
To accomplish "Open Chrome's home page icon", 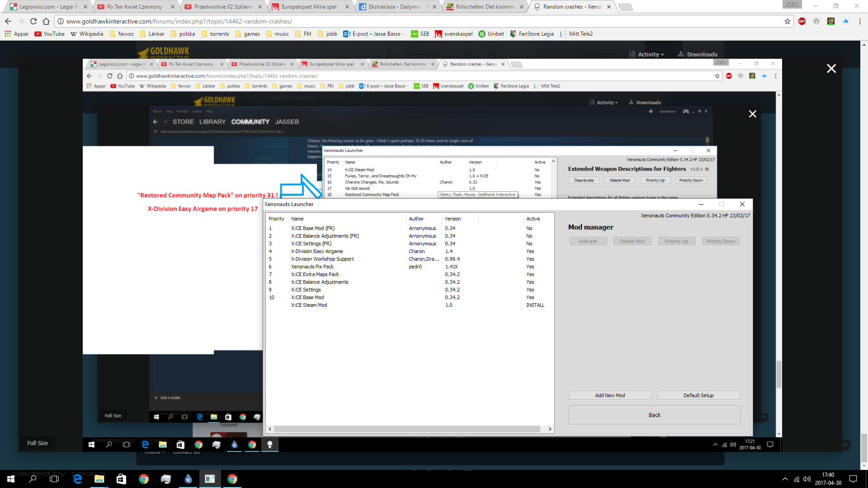I will (46, 21).
